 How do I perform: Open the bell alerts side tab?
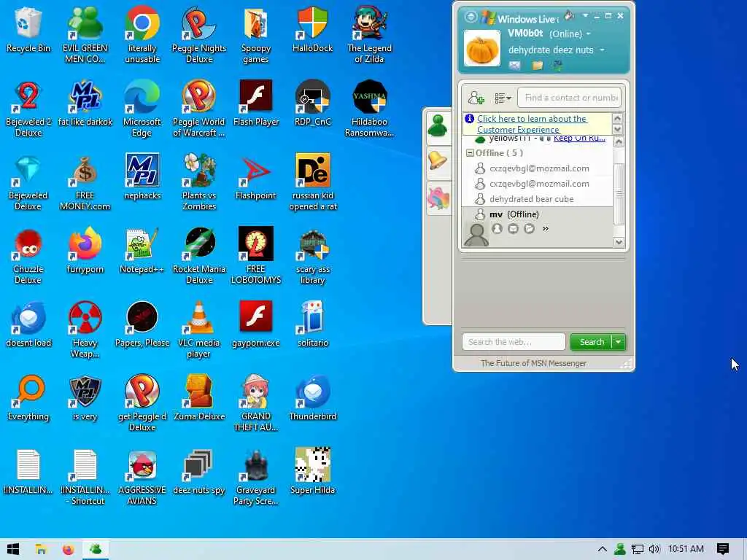pos(438,161)
